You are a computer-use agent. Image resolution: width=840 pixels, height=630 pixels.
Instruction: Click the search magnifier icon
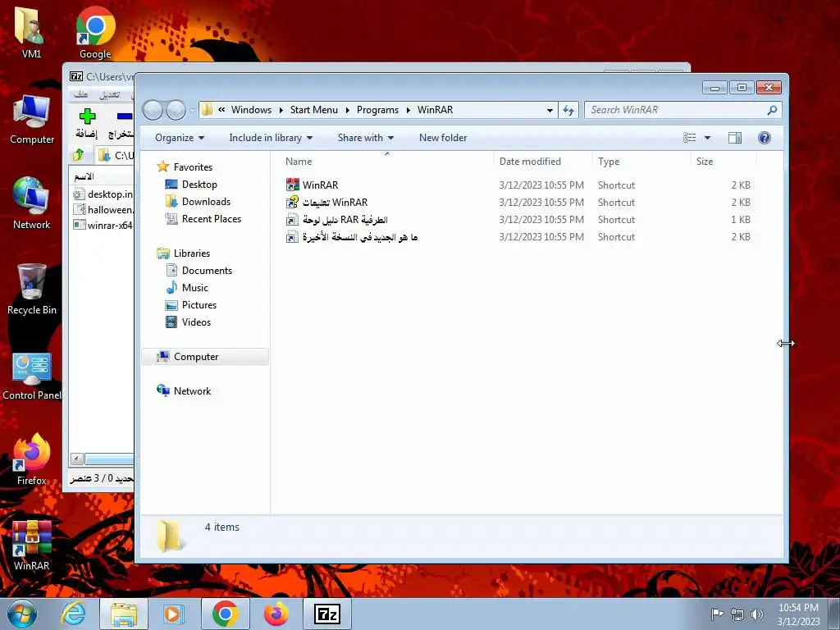(772, 110)
